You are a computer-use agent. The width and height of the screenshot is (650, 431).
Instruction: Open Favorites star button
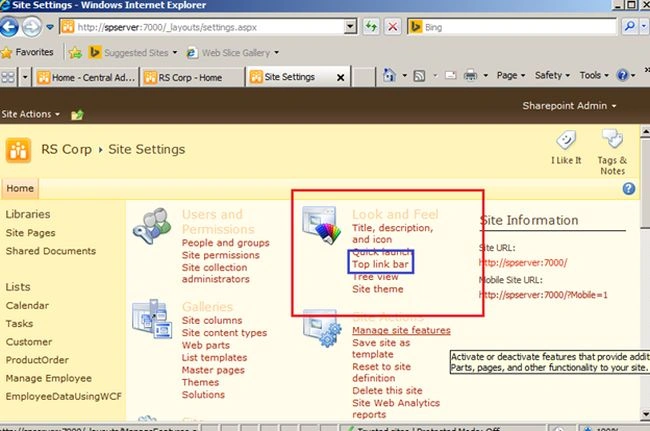pyautogui.click(x=27, y=52)
